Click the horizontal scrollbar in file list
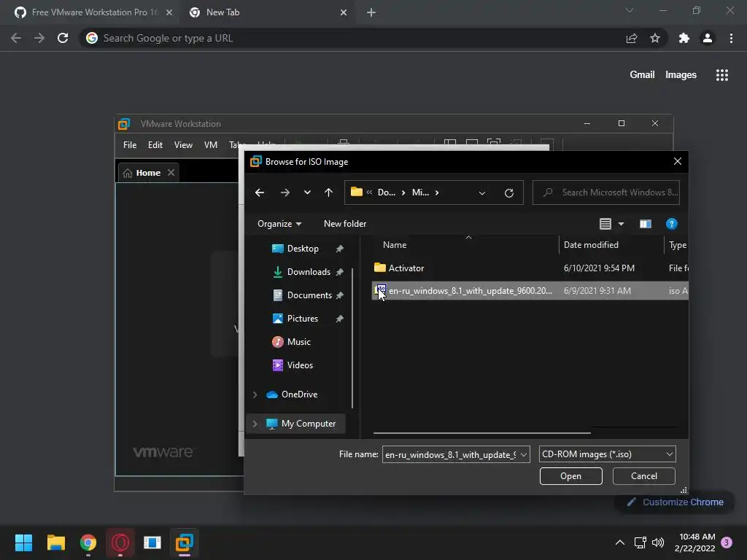Image resolution: width=747 pixels, height=560 pixels. coord(481,433)
